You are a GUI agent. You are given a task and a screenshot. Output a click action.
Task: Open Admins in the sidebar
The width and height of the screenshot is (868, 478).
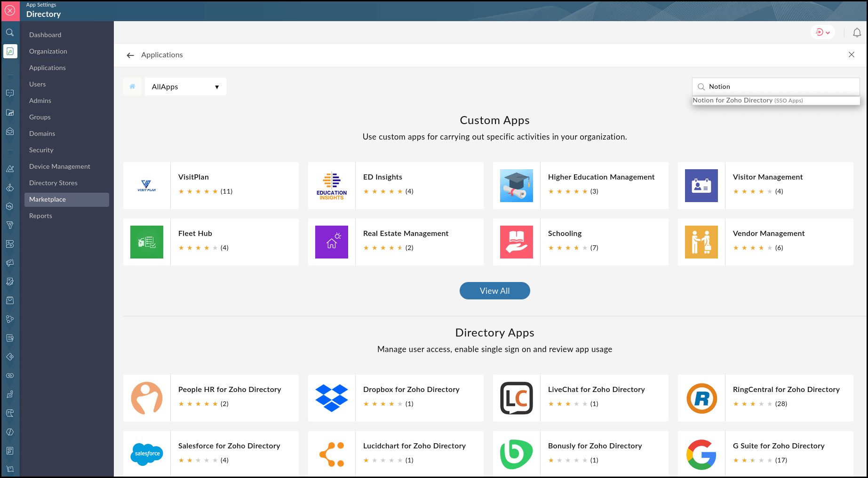pos(40,101)
